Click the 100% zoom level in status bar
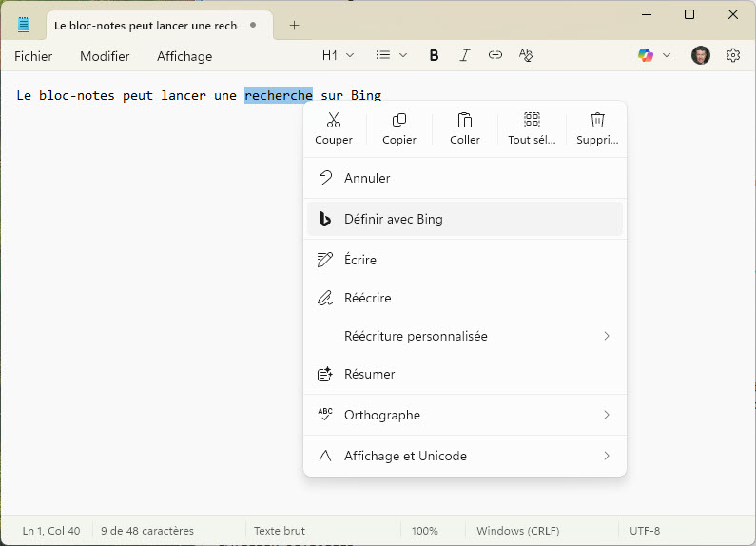Viewport: 756px width, 546px height. click(x=425, y=531)
